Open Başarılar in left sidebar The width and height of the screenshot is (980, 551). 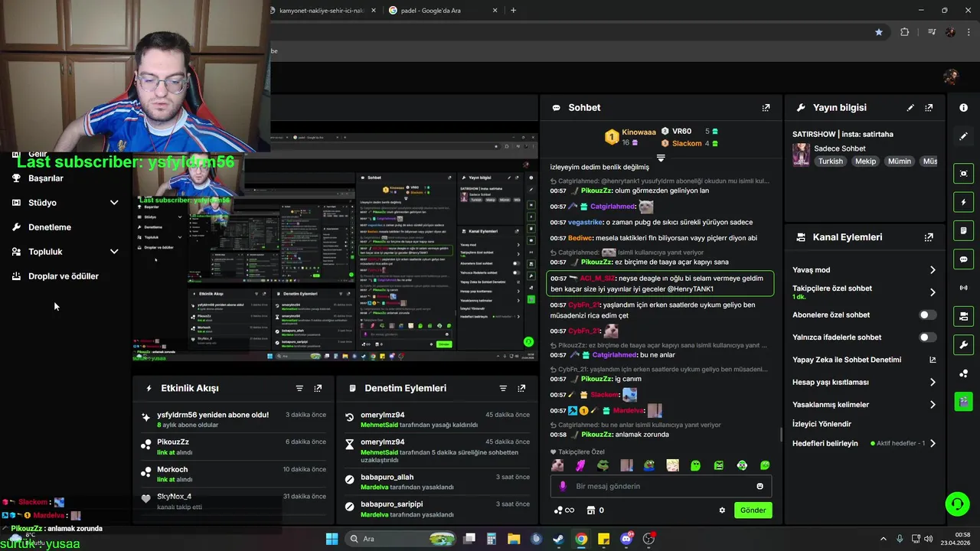point(46,178)
